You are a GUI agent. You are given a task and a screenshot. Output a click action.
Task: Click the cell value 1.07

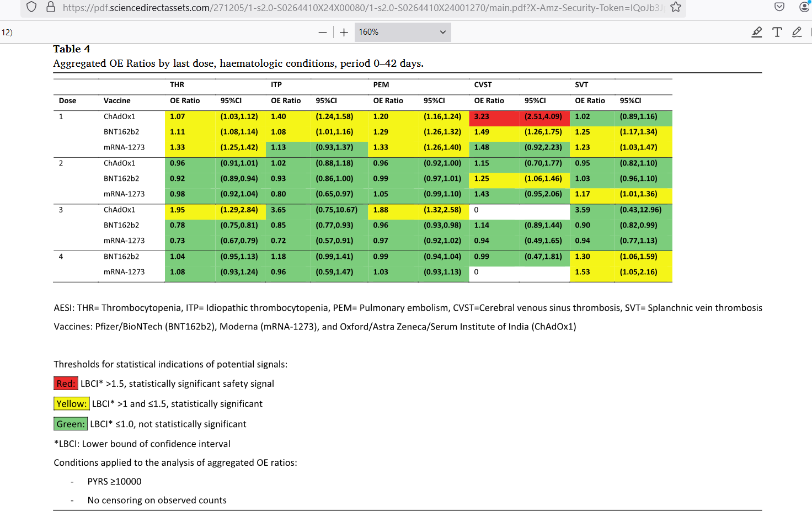pos(178,116)
